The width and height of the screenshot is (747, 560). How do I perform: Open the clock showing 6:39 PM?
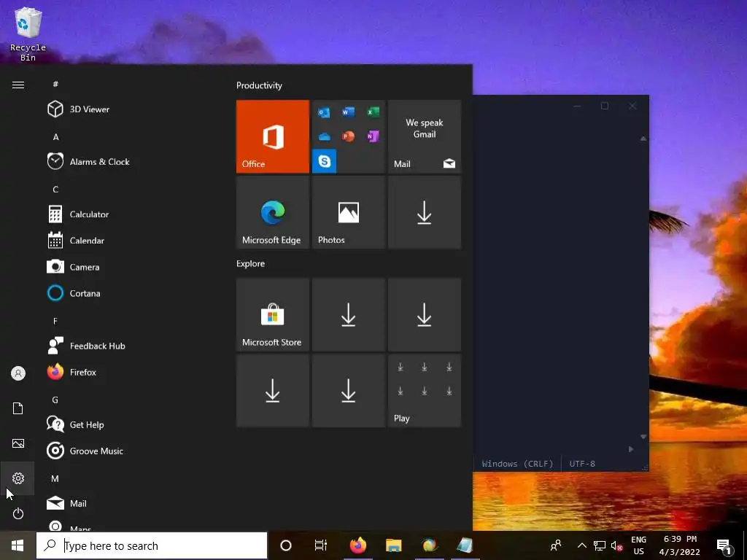[680, 545]
